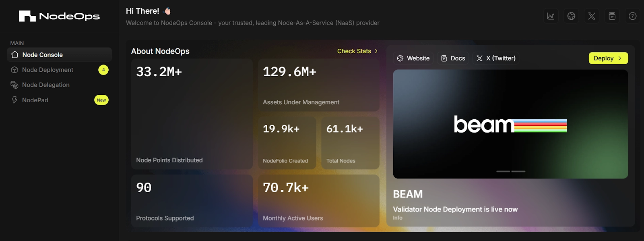The image size is (644, 241).
Task: Click the beam banner image
Action: 510,124
